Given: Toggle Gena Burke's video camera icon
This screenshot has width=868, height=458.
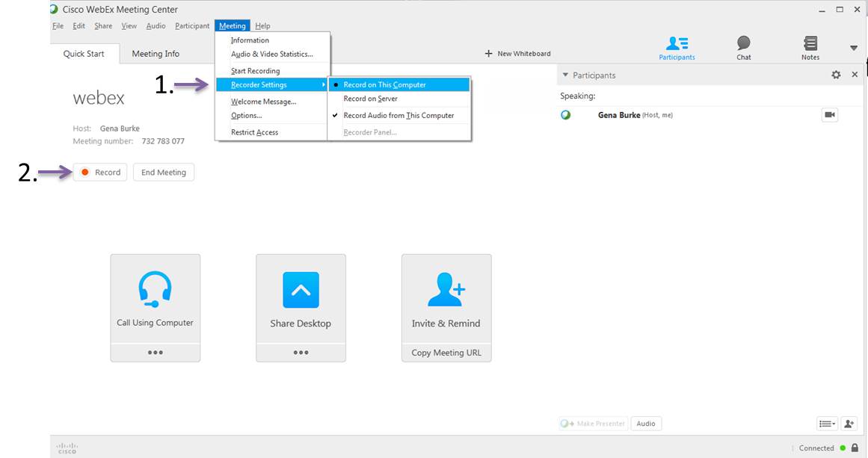Looking at the screenshot, I should 829,115.
